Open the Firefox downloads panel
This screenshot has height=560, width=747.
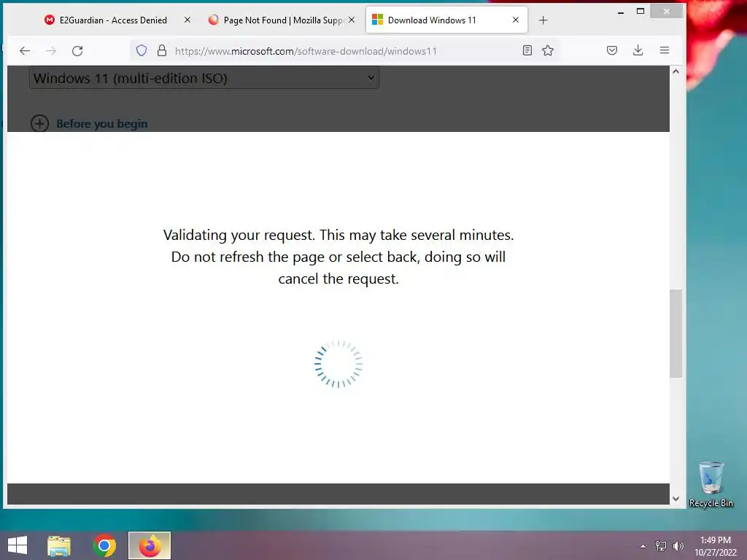click(638, 50)
